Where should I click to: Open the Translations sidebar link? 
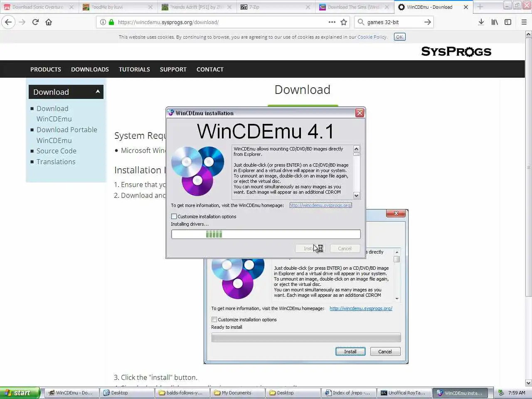(56, 162)
